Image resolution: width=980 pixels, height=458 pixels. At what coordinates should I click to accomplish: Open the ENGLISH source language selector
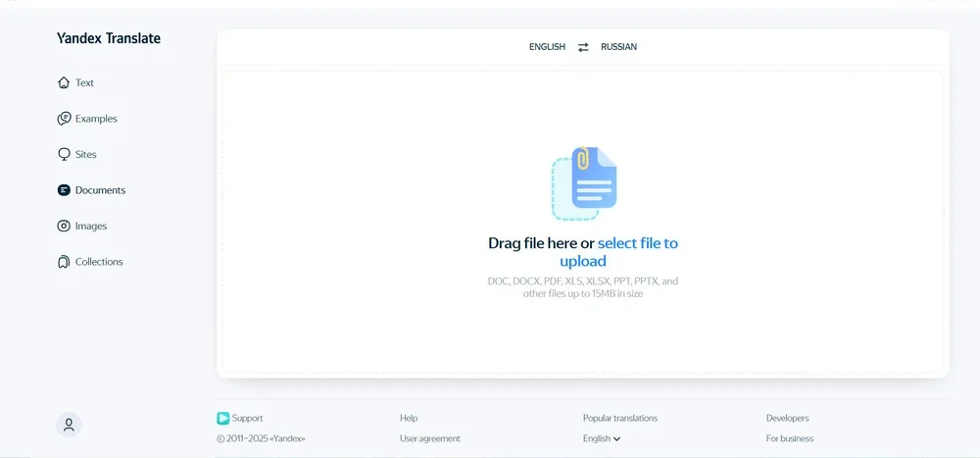tap(547, 47)
